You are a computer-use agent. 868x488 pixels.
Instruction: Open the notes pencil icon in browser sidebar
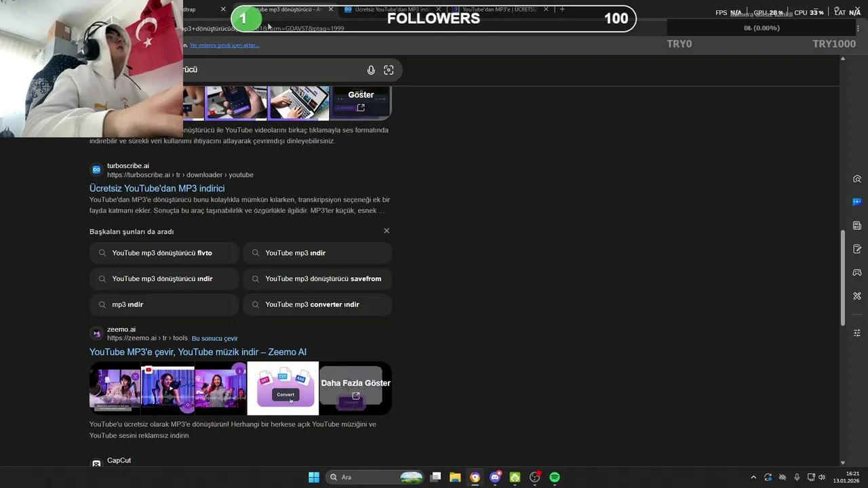pyautogui.click(x=857, y=249)
